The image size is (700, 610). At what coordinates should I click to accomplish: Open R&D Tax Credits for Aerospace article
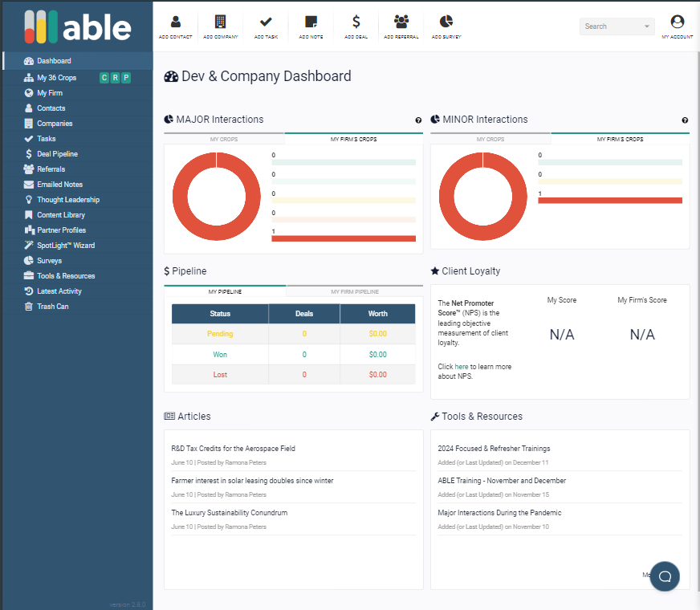(x=233, y=449)
